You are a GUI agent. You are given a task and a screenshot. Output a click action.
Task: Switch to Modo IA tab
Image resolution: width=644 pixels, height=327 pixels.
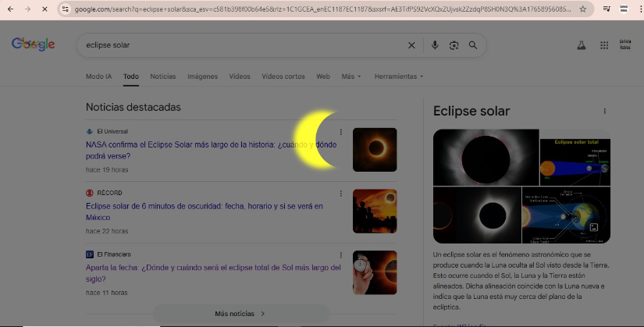pyautogui.click(x=98, y=76)
